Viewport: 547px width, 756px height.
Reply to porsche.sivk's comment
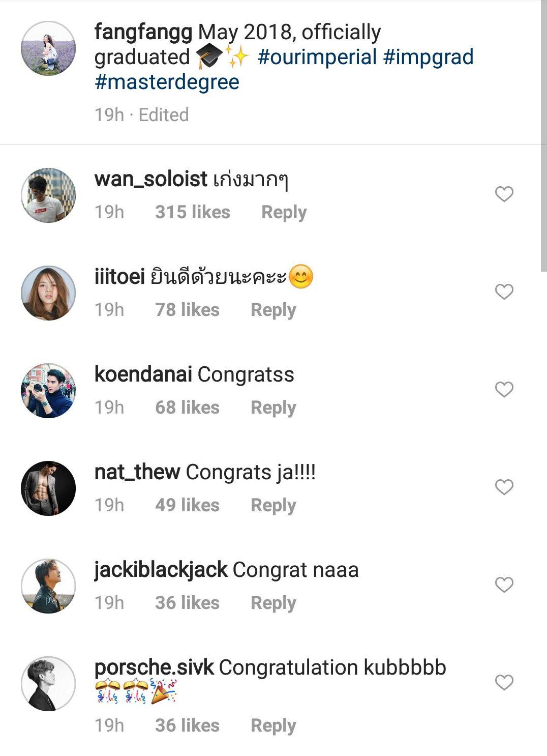pos(273,725)
